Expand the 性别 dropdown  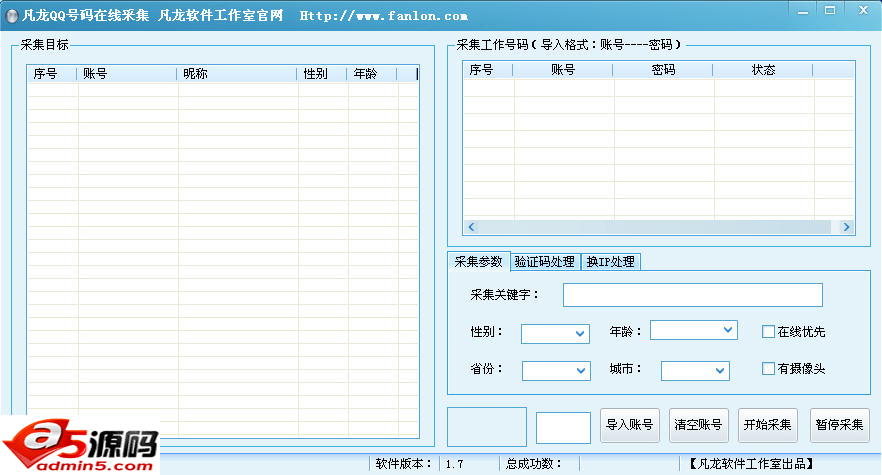coord(555,334)
